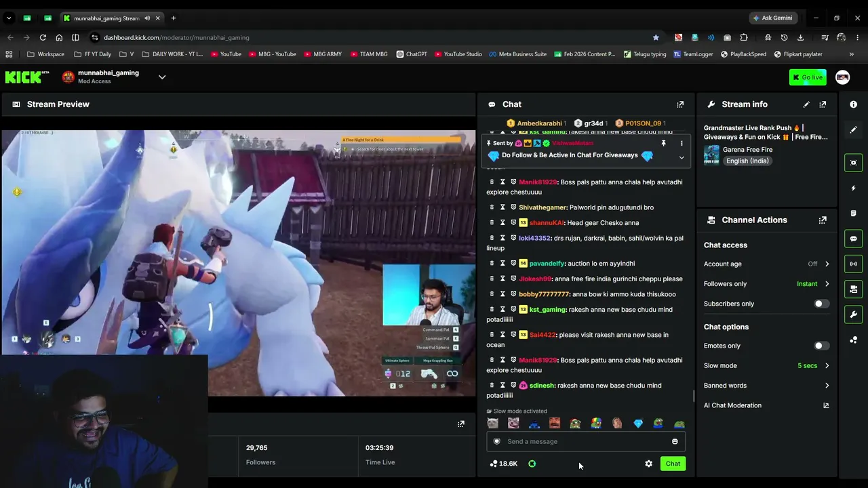Toggle the stream preview widget in sidebar
Screen dimensions: 868x488
point(853,163)
